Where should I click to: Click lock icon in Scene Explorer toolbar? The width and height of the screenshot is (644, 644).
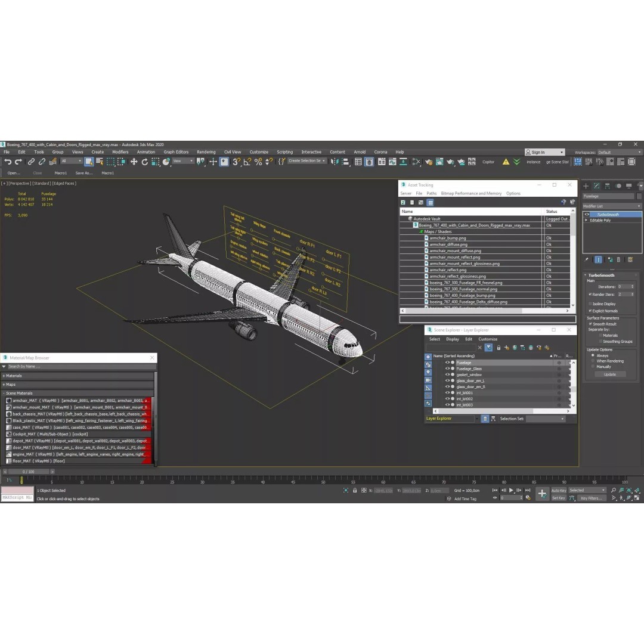click(x=499, y=348)
